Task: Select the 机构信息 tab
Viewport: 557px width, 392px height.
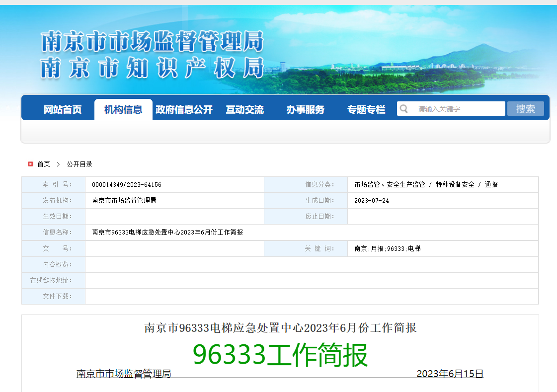Action: pyautogui.click(x=123, y=110)
